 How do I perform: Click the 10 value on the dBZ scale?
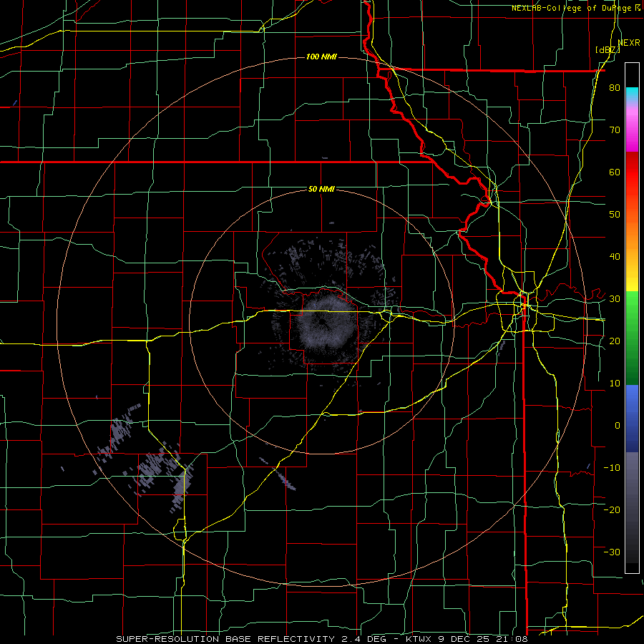pyautogui.click(x=615, y=384)
